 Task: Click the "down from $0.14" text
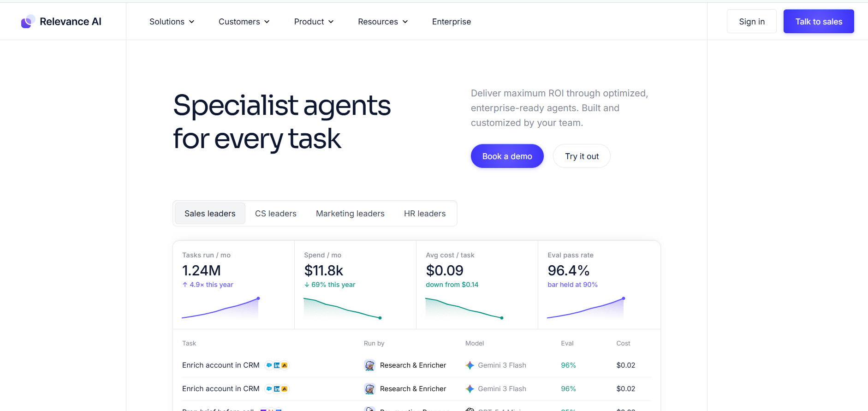(452, 285)
